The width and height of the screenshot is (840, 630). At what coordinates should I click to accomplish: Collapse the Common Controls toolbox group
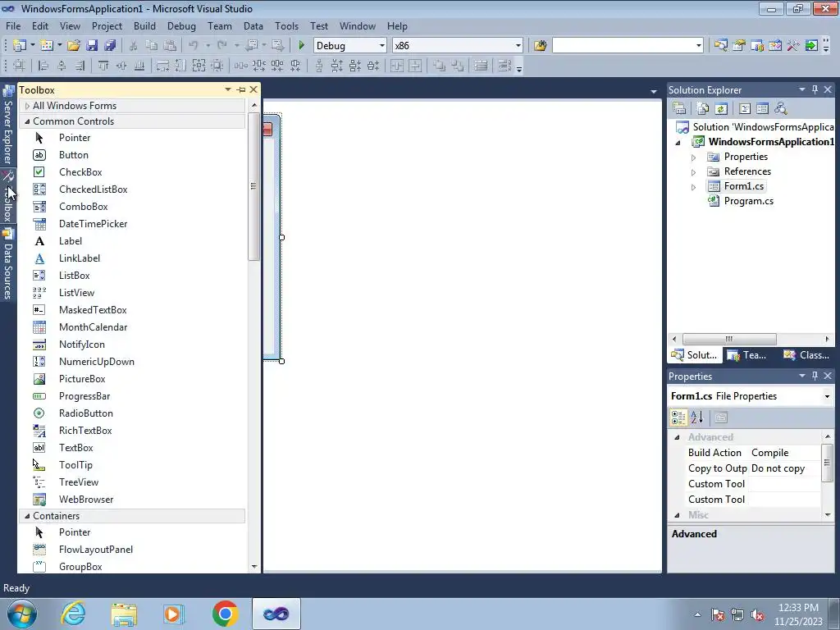[27, 121]
